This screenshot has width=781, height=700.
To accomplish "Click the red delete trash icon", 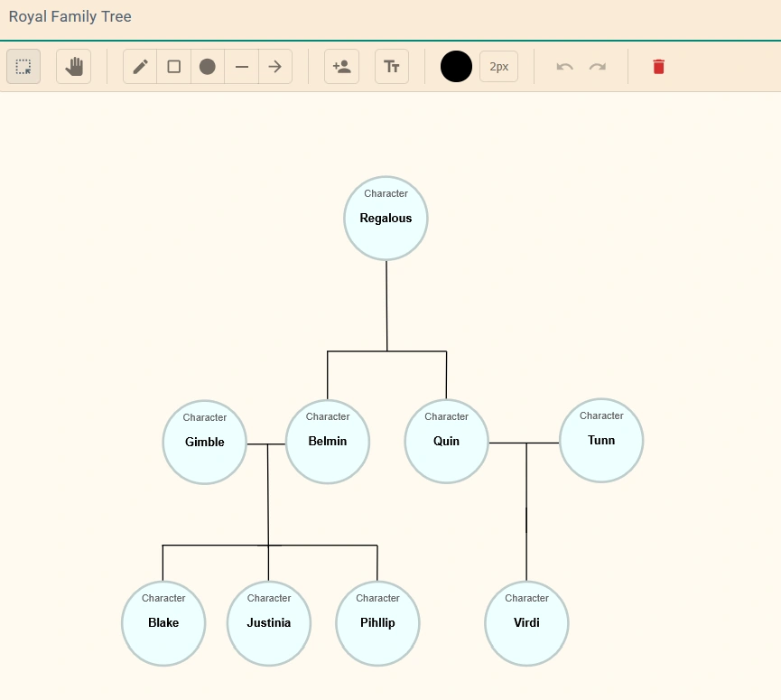I will [659, 67].
